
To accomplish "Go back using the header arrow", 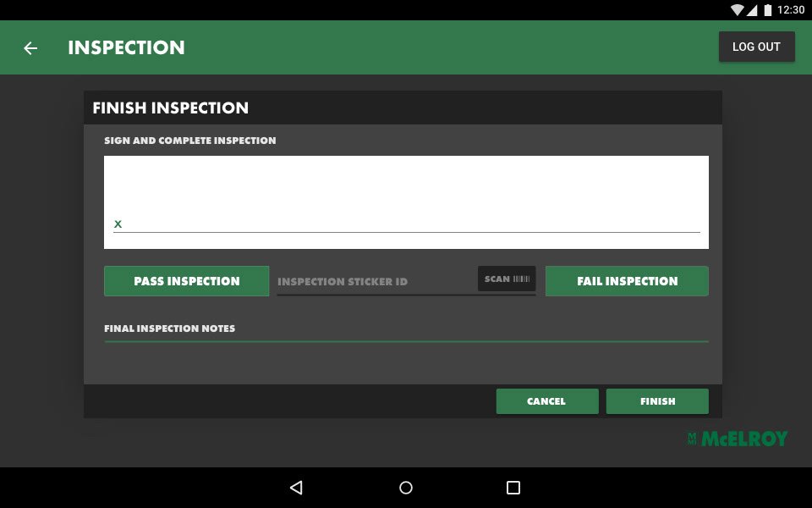I will tap(30, 48).
